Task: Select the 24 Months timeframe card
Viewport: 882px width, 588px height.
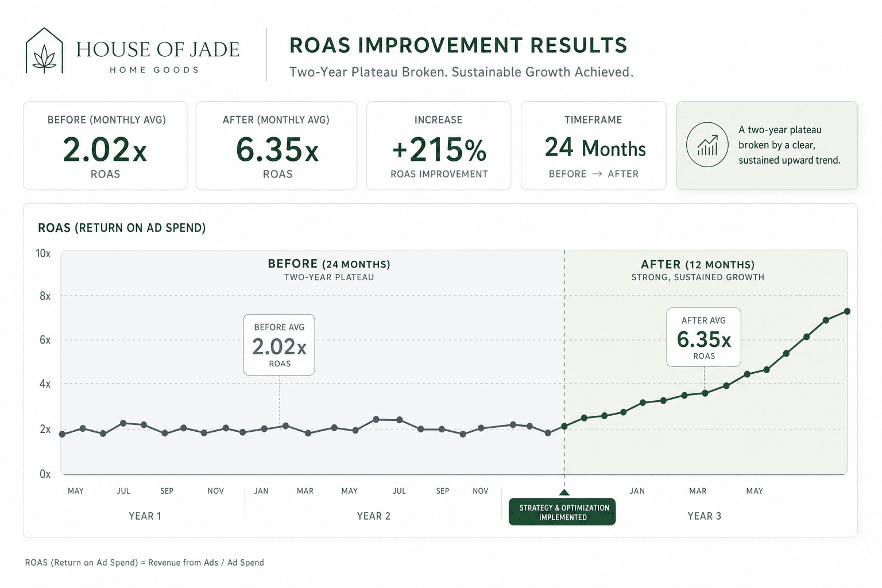Action: [x=593, y=146]
